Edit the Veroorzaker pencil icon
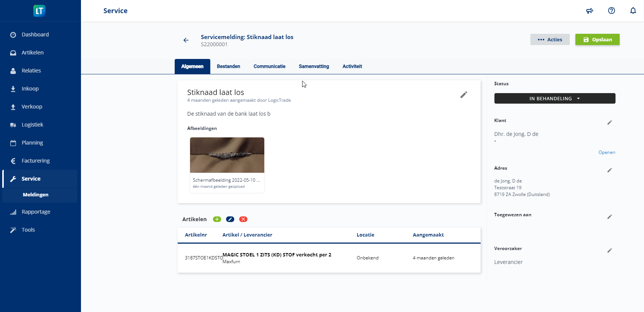 pyautogui.click(x=610, y=250)
